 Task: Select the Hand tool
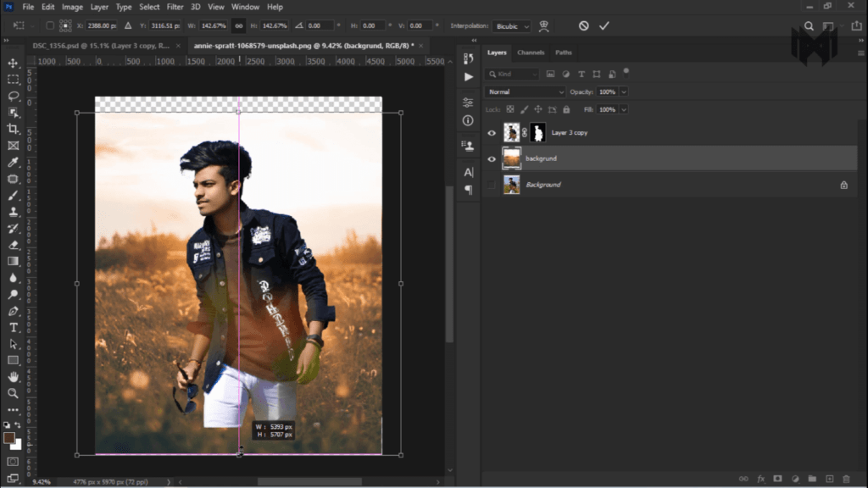pyautogui.click(x=14, y=377)
